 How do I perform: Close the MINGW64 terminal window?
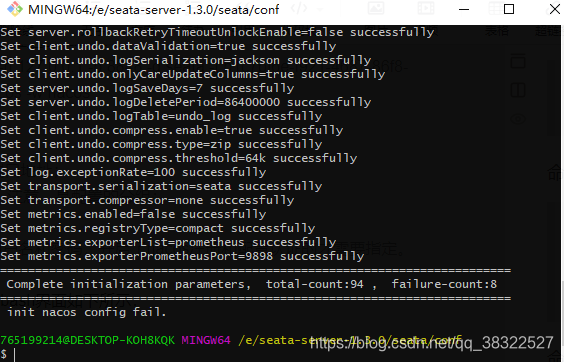[555, 9]
